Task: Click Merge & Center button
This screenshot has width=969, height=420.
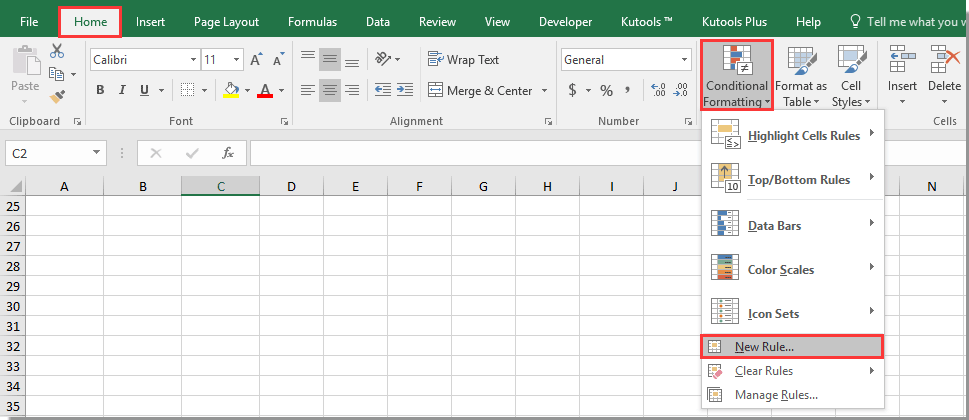Action: click(x=480, y=90)
